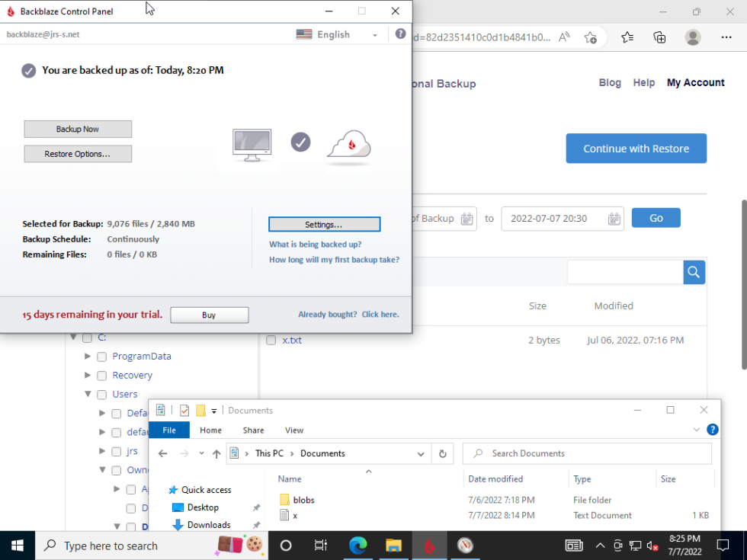Click the help question mark in Backblaze Control Panel
This screenshot has height=560, width=747.
(x=400, y=34)
